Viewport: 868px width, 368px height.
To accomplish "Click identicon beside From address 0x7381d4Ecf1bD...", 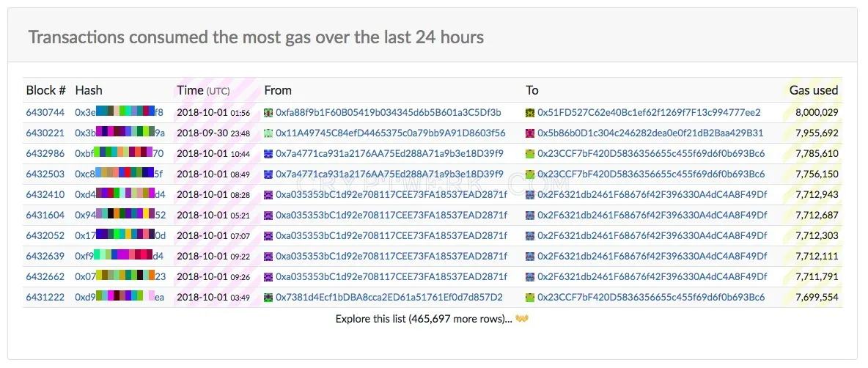I will (268, 297).
